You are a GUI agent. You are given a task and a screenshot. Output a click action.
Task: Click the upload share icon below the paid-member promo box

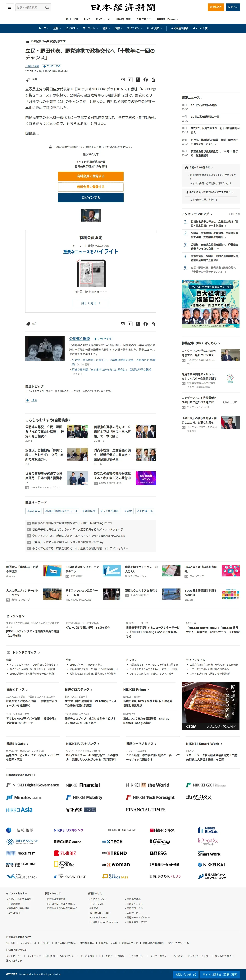point(153,324)
